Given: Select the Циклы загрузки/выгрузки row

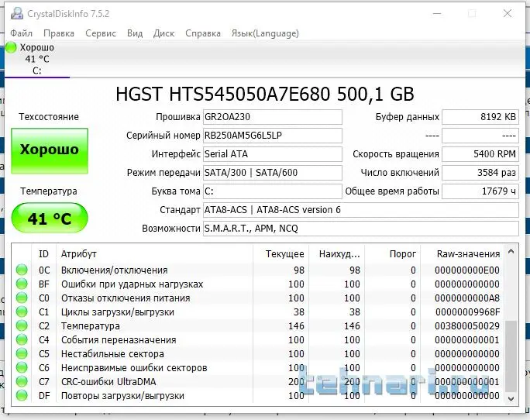Looking at the screenshot, I should [x=258, y=312].
